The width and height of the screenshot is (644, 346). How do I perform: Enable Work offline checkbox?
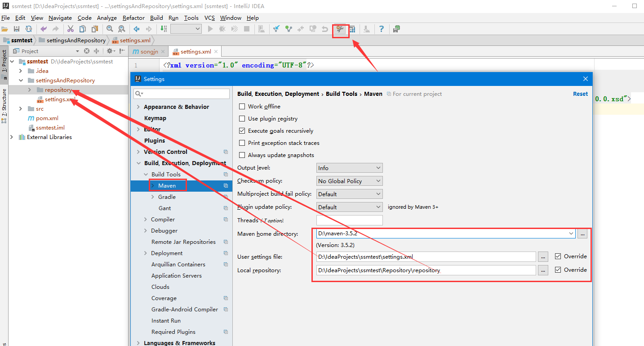(242, 107)
